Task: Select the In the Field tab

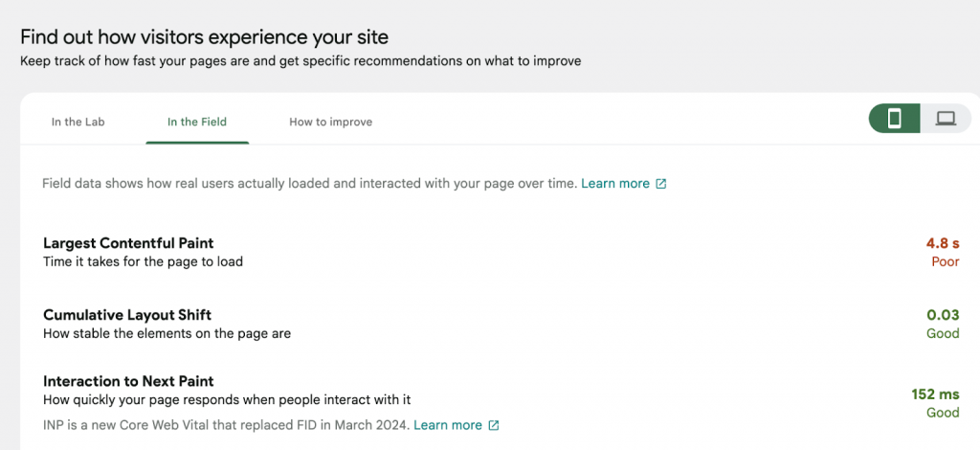Action: [x=197, y=122]
